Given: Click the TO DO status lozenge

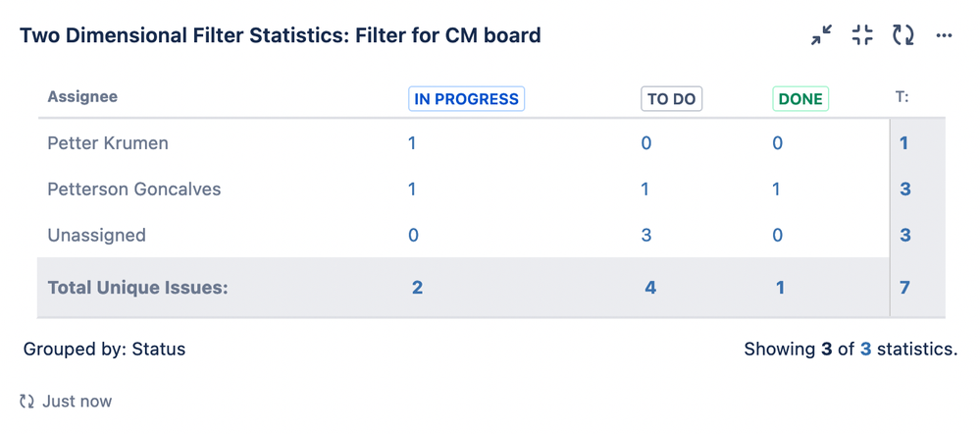Looking at the screenshot, I should (x=671, y=99).
